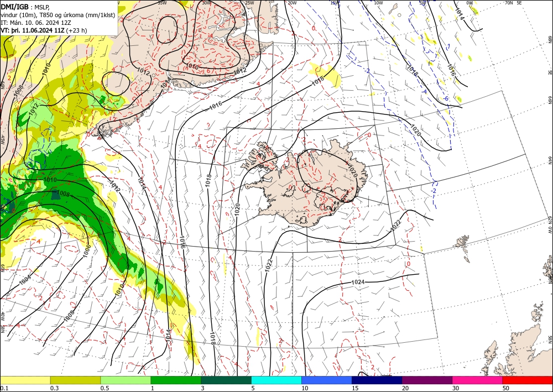
Task: Click the "1004" isobar label
Action: coord(25,280)
